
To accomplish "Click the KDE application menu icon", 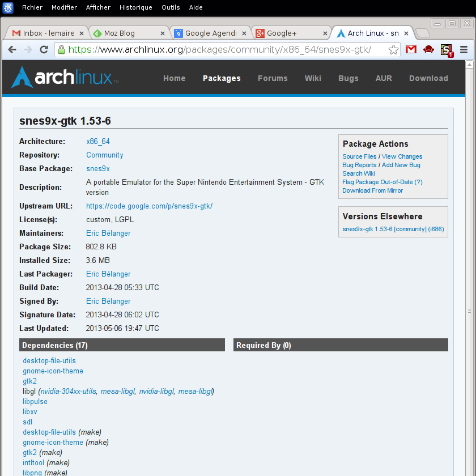I will 7,7.
